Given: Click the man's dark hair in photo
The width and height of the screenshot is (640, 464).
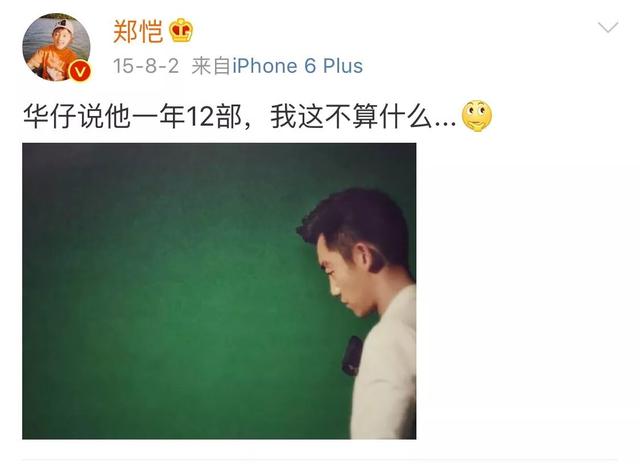Looking at the screenshot, I should (357, 222).
